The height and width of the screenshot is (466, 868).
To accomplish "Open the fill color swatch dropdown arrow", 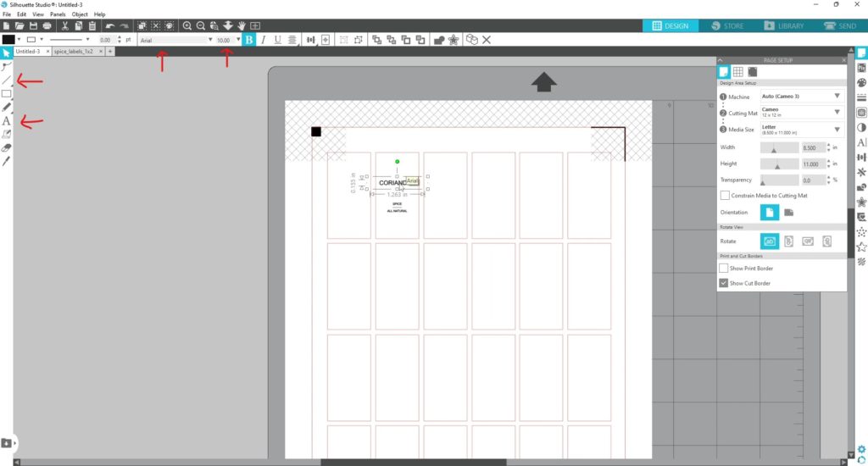I will click(x=19, y=39).
